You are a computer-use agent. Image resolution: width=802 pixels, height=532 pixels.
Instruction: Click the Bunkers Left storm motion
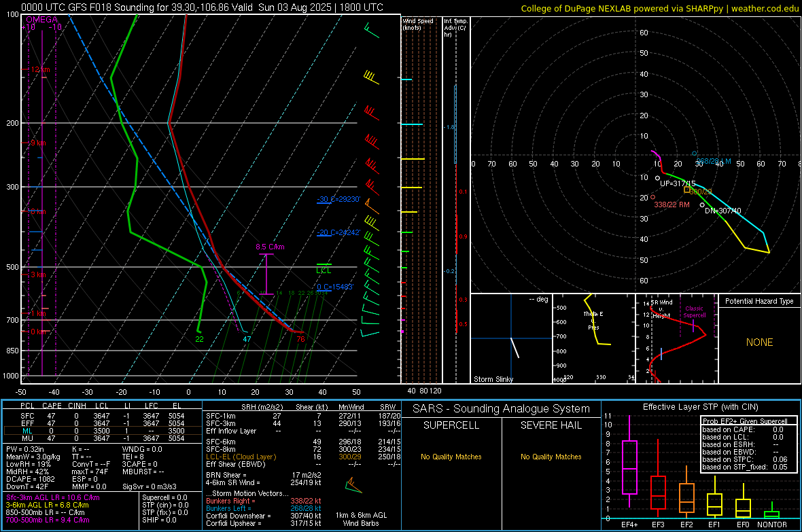click(x=264, y=508)
